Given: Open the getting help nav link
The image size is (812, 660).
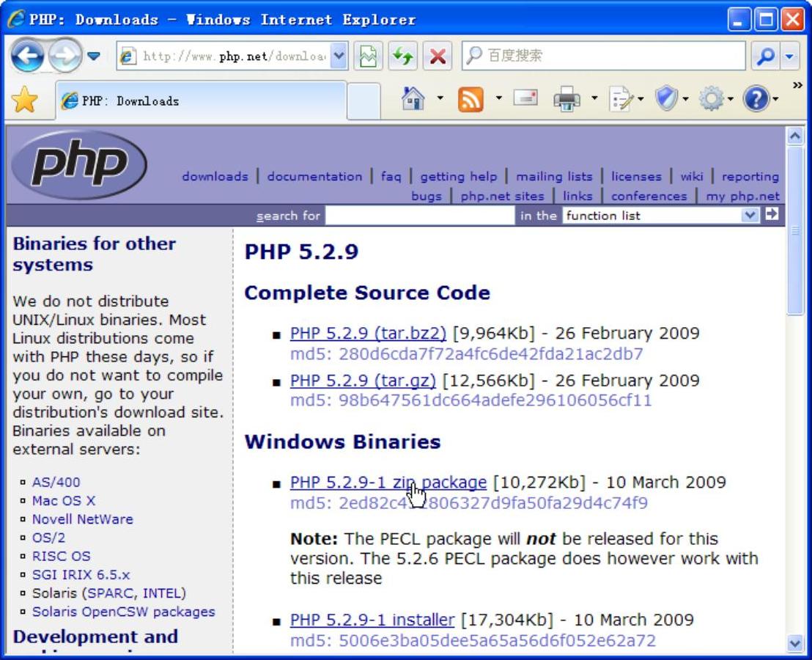Looking at the screenshot, I should click(458, 177).
